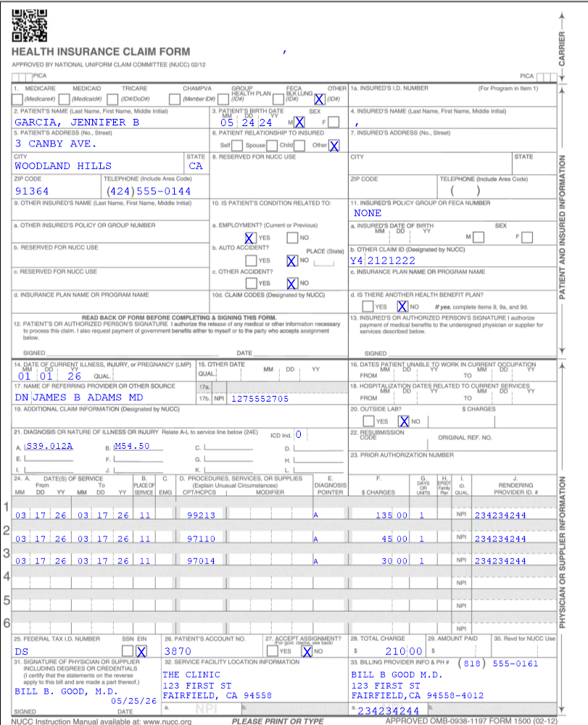This screenshot has height=725, width=588.
Task: Click the illness date year 26 in box 14
Action: pos(75,376)
